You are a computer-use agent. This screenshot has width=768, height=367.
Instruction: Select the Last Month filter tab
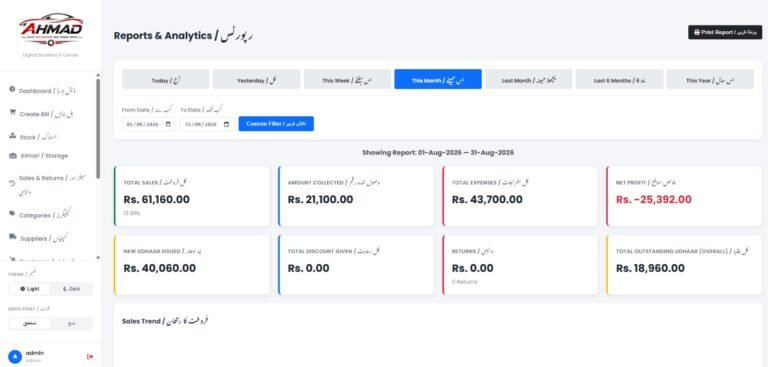[529, 79]
